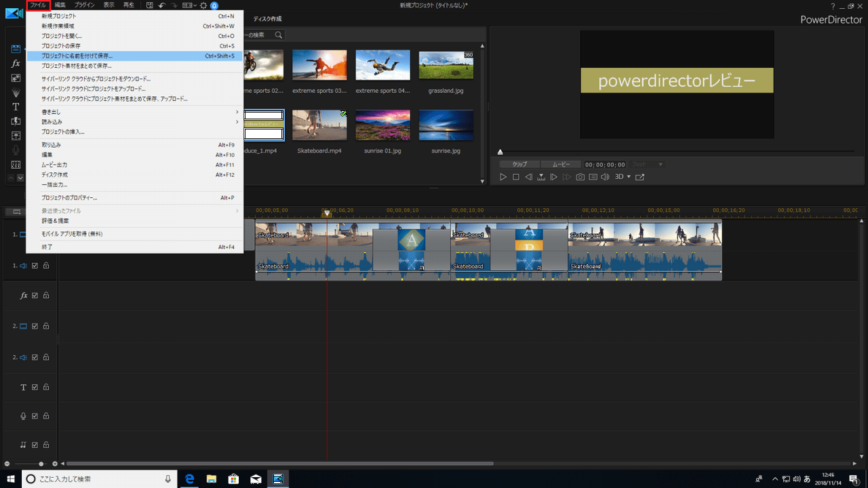Switch preview to ムービー mode

tap(561, 165)
